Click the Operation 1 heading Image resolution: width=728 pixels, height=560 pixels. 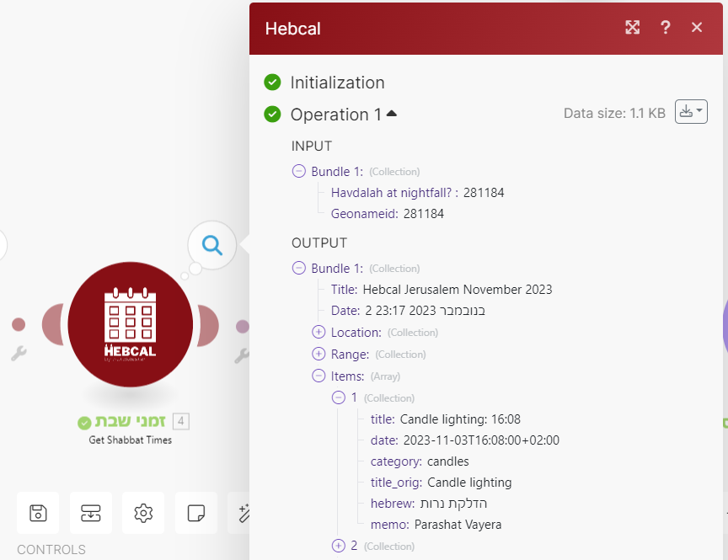336,115
